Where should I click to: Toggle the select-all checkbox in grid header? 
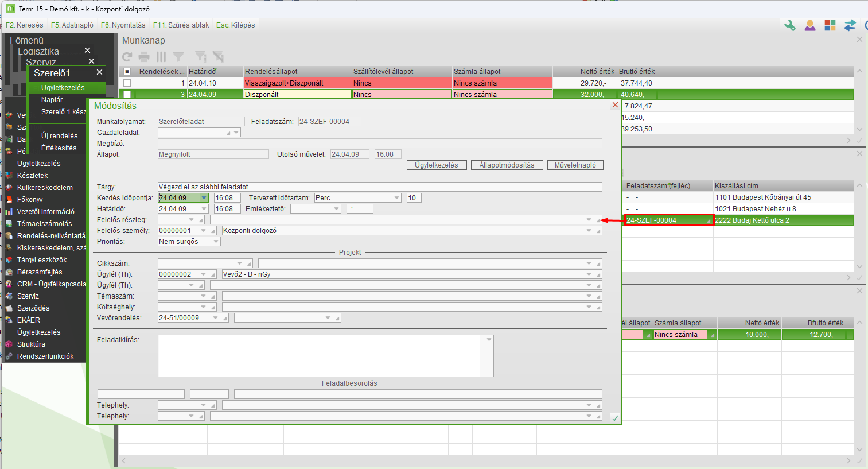click(127, 72)
